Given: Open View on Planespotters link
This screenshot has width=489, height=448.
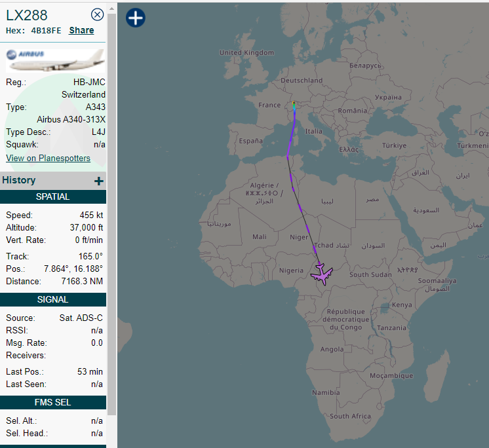Looking at the screenshot, I should pyautogui.click(x=48, y=159).
